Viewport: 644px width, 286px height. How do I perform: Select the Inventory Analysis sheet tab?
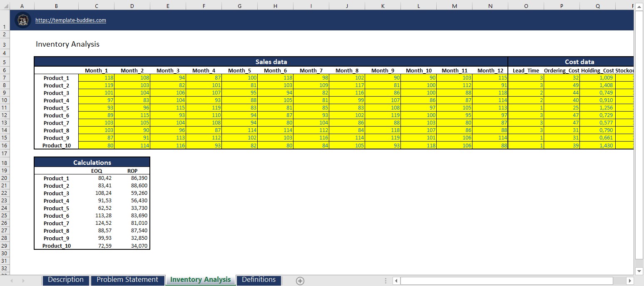coord(200,280)
